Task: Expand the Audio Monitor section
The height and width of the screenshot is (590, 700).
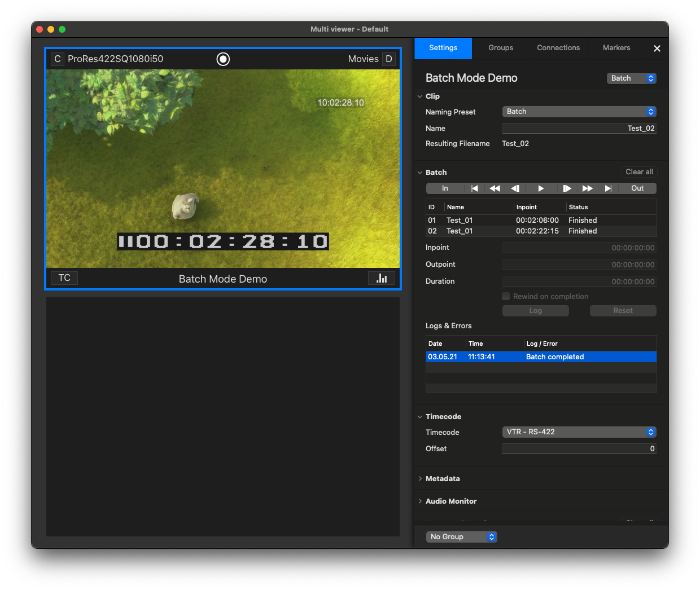Action: 420,501
